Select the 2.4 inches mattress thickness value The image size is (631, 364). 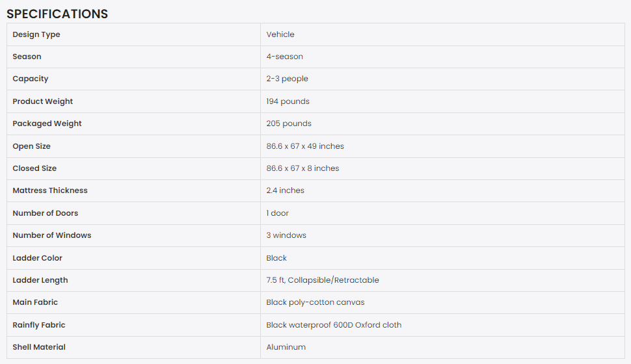285,190
